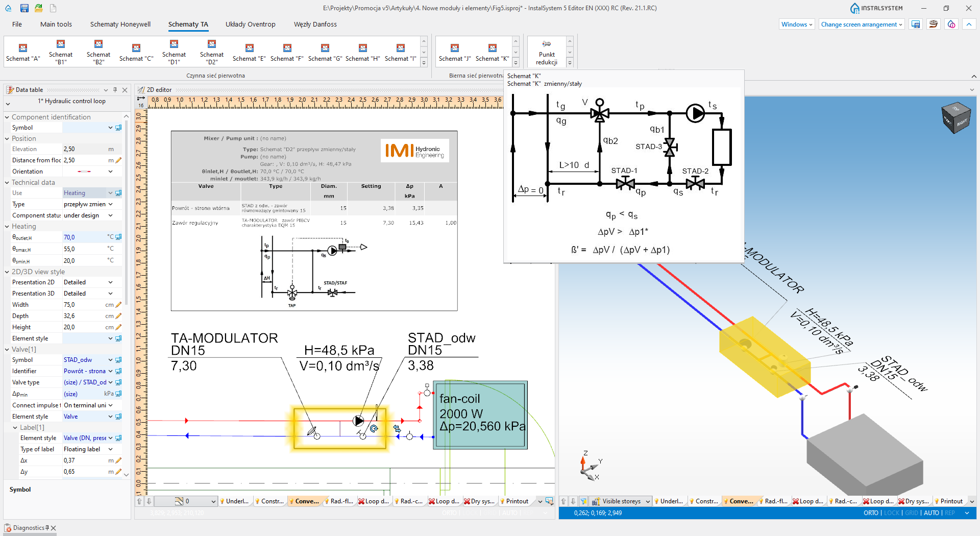Viewport: 980px width, 536px height.
Task: Switch to Uklady Oventrop tab
Action: pyautogui.click(x=250, y=25)
